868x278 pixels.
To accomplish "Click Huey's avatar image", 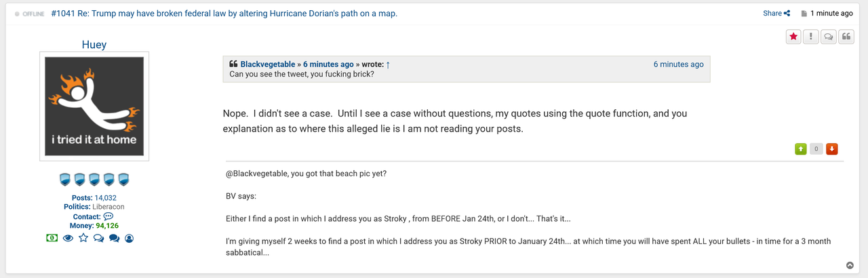I will click(x=94, y=106).
